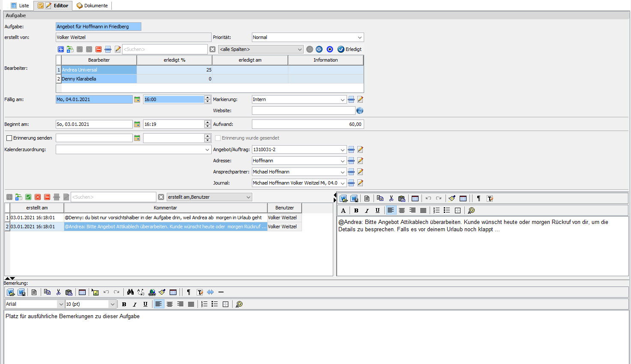The height and width of the screenshot is (364, 631).
Task: Open the Dokumente tab
Action: click(x=92, y=6)
